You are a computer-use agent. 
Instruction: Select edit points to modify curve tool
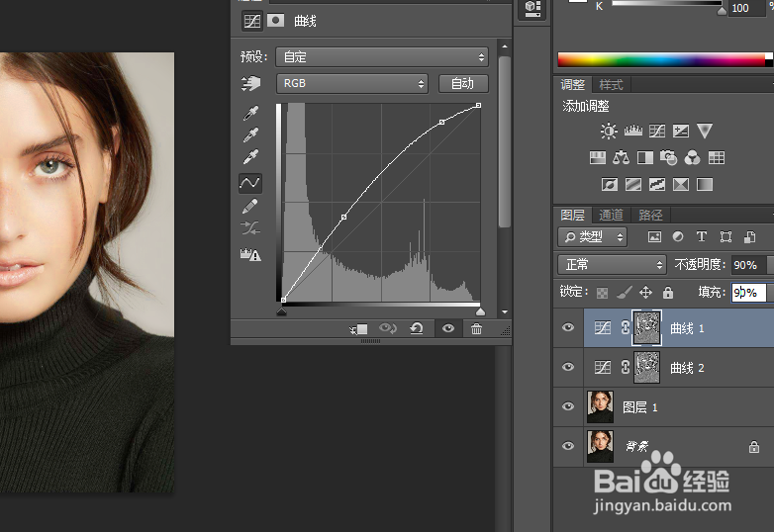(250, 183)
